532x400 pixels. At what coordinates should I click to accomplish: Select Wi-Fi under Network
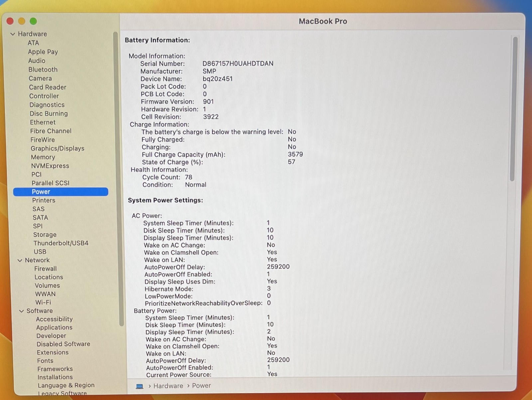click(x=43, y=303)
